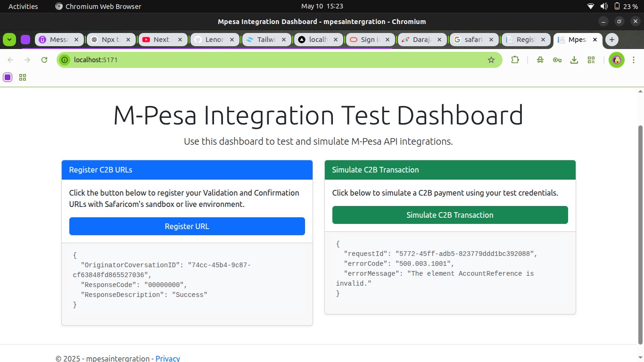The image size is (644, 362).
Task: Click the green Simulate C2B Transaction header
Action: coord(450,170)
